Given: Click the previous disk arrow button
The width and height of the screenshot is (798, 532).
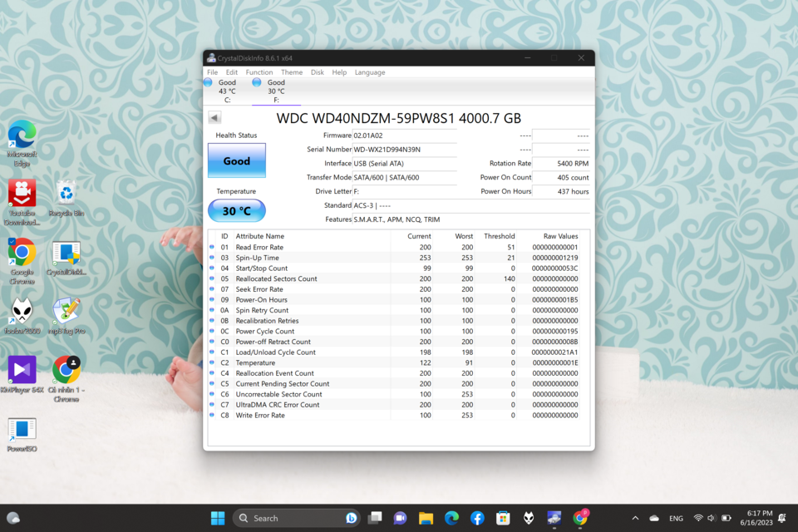Looking at the screenshot, I should coord(214,117).
